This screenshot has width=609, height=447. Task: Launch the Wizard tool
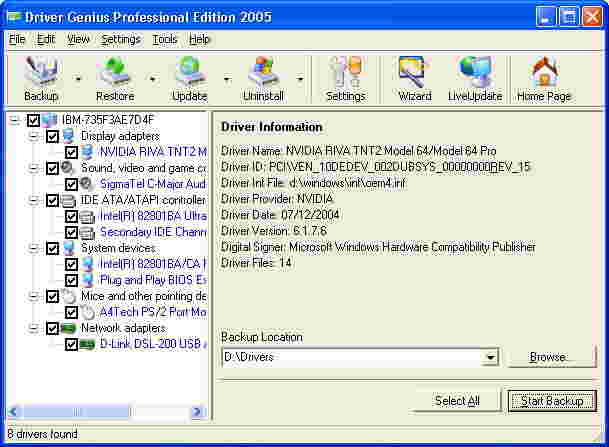pos(414,80)
